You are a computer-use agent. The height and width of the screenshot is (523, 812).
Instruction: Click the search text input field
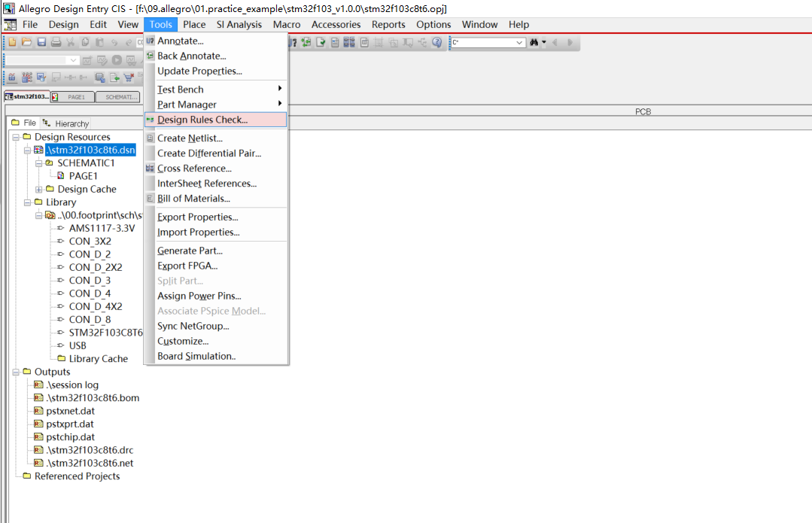482,42
